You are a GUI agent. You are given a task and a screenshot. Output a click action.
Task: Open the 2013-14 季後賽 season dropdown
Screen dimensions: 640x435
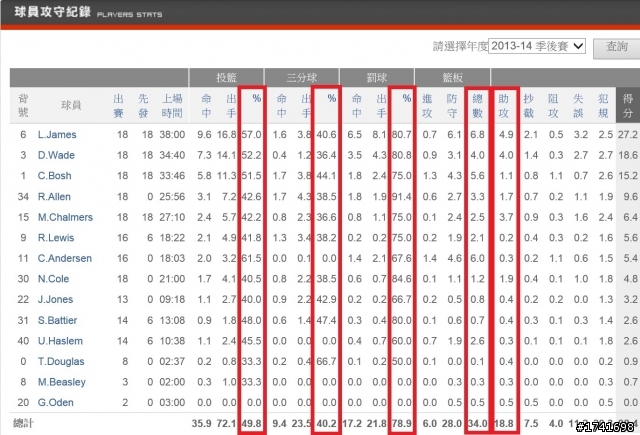pyautogui.click(x=537, y=46)
